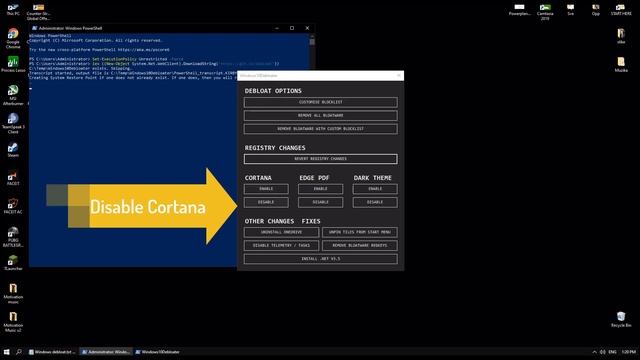Click Revert Registry Changes button
This screenshot has width=640, height=360.
320,159
